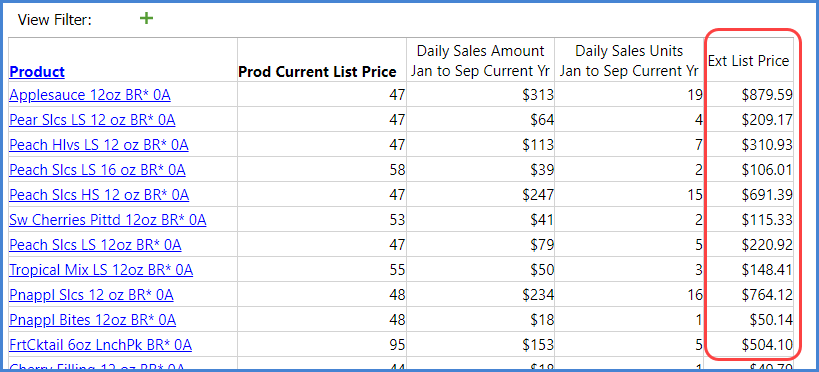The height and width of the screenshot is (372, 819).
Task: Open Pnappl Slcs 12 oz product link
Action: coord(91,295)
